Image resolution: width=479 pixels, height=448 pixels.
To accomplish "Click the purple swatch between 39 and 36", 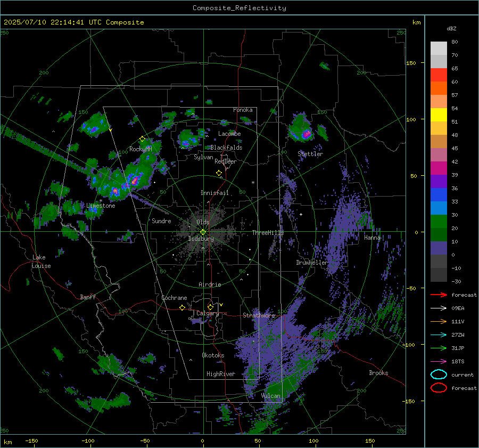I will (439, 181).
